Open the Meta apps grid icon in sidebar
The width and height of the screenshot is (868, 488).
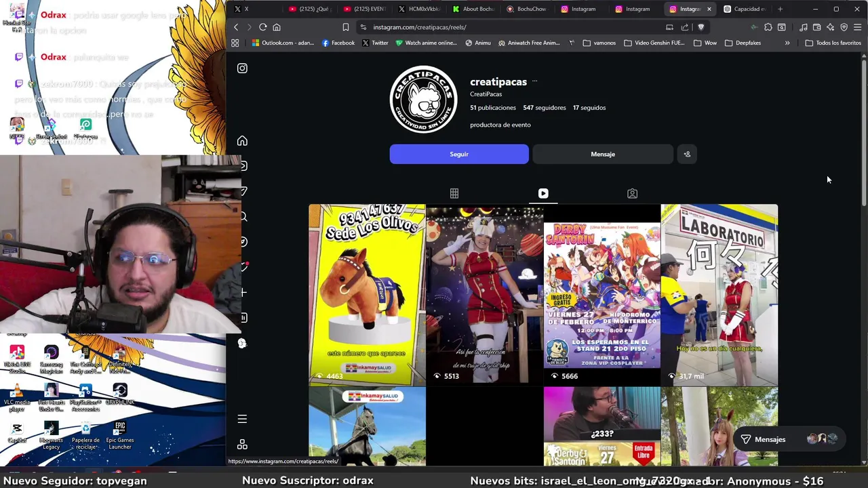pos(242,445)
